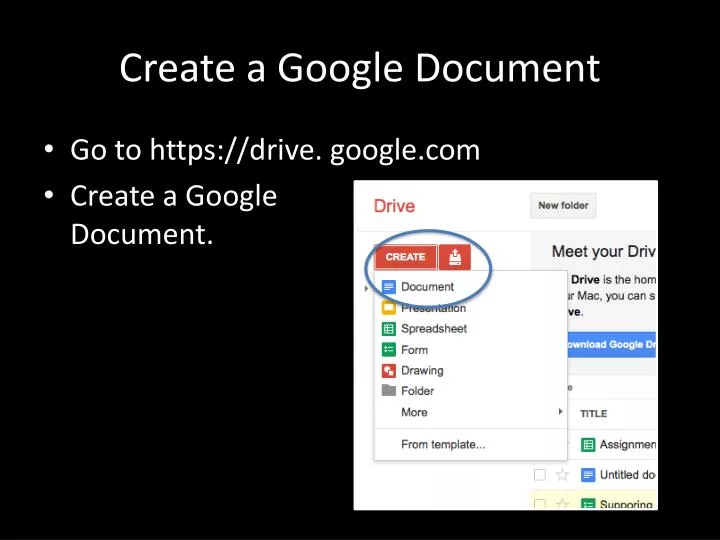
Task: Select Document from the Create menu
Action: point(471,287)
